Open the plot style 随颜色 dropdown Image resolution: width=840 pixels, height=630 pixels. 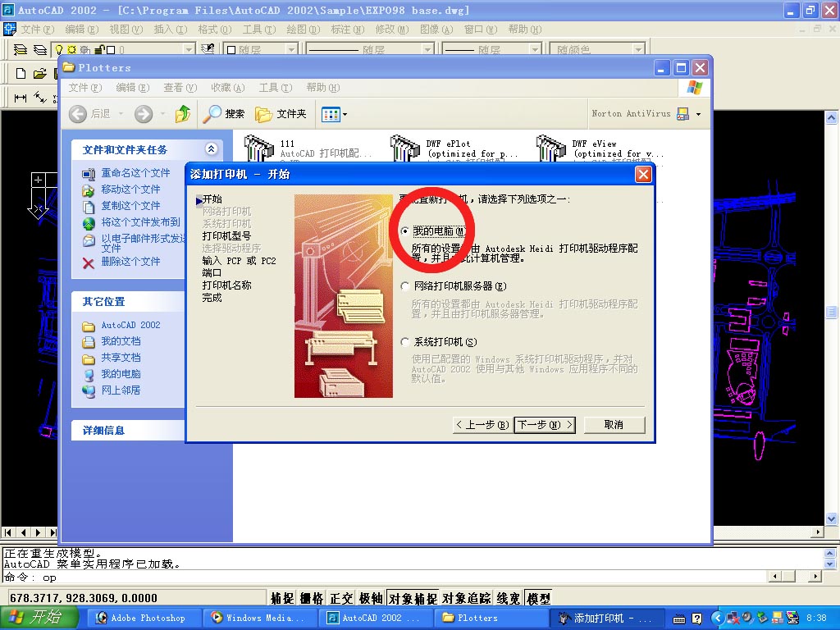pyautogui.click(x=638, y=50)
